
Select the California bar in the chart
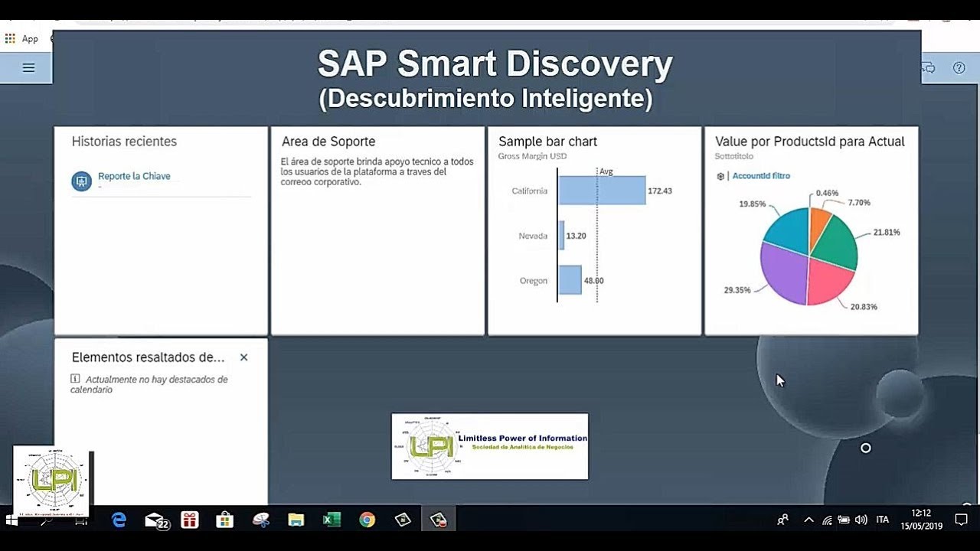[x=602, y=191]
